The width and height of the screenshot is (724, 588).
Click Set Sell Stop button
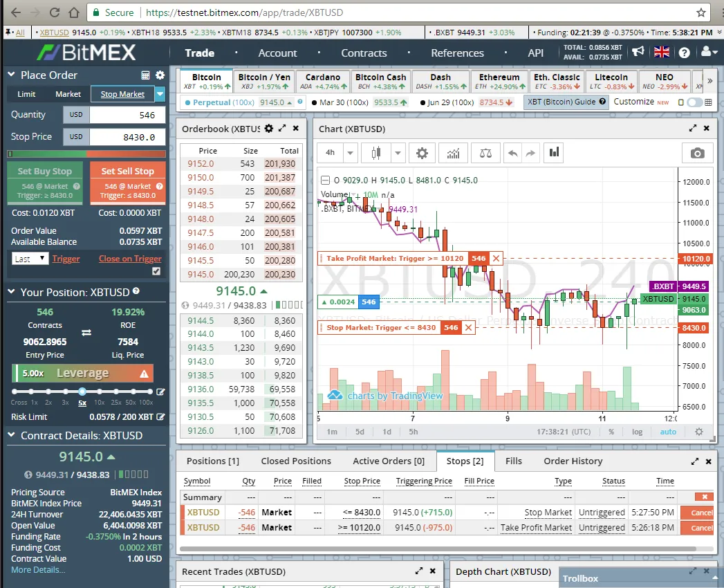point(127,183)
